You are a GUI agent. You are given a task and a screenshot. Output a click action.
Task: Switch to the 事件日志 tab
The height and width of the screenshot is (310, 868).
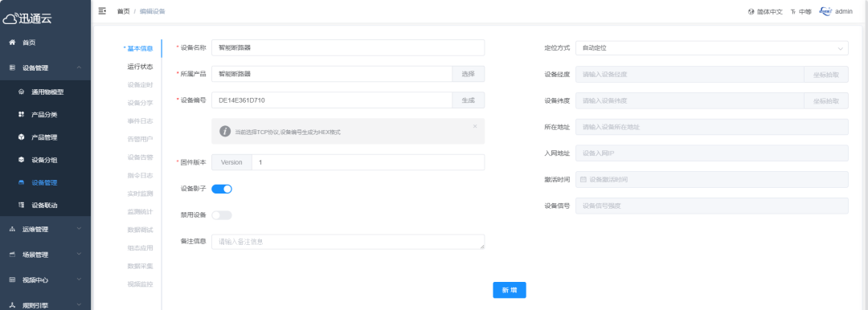tap(140, 120)
